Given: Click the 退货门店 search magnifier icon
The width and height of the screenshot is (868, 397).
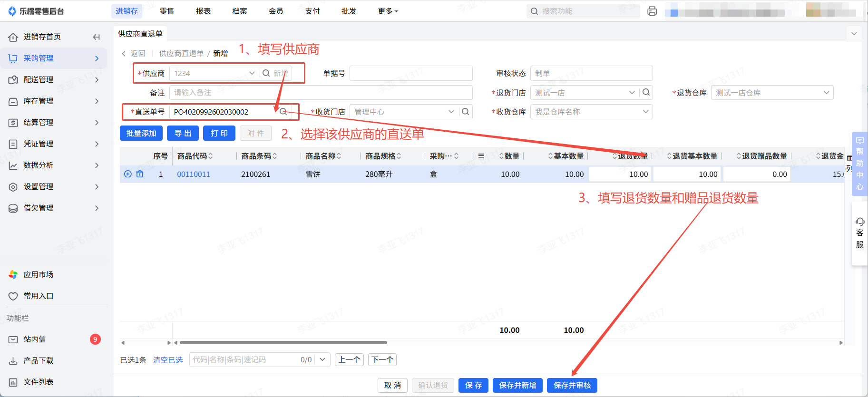Looking at the screenshot, I should point(646,92).
